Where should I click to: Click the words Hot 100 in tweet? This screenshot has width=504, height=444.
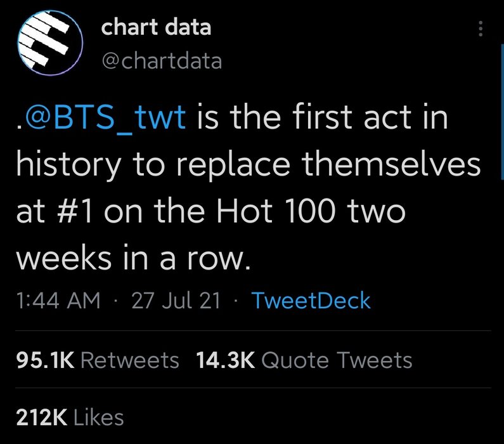pos(276,211)
